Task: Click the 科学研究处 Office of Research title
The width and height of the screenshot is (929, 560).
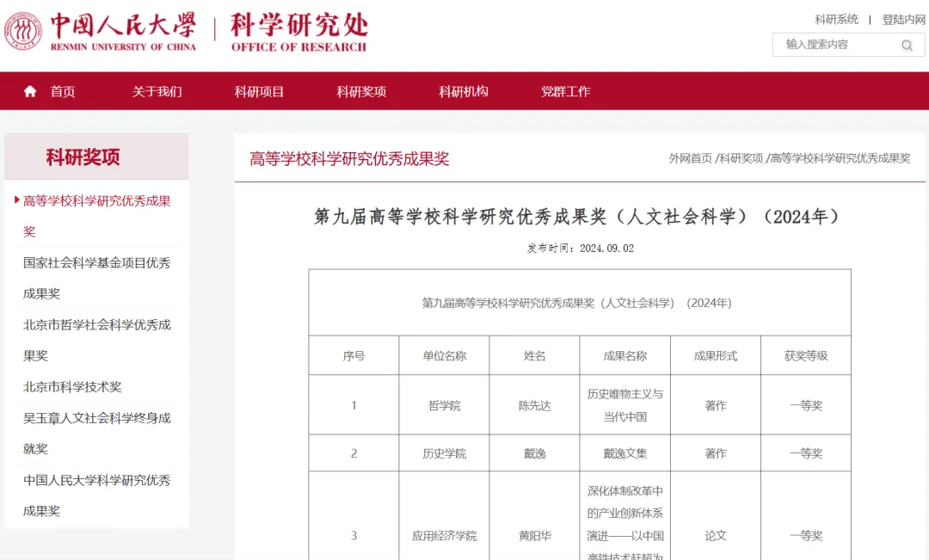Action: [298, 32]
